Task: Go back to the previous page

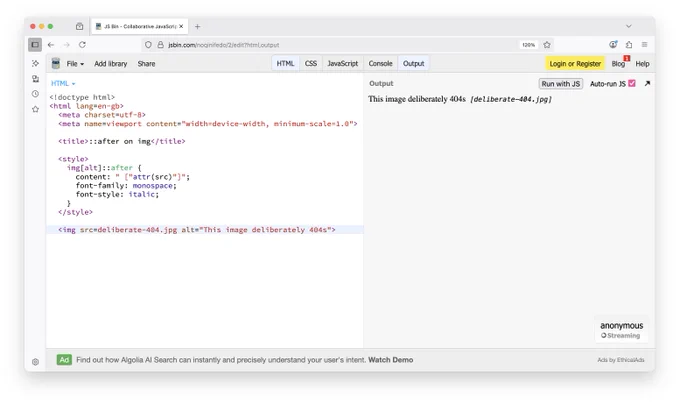Action: point(51,45)
